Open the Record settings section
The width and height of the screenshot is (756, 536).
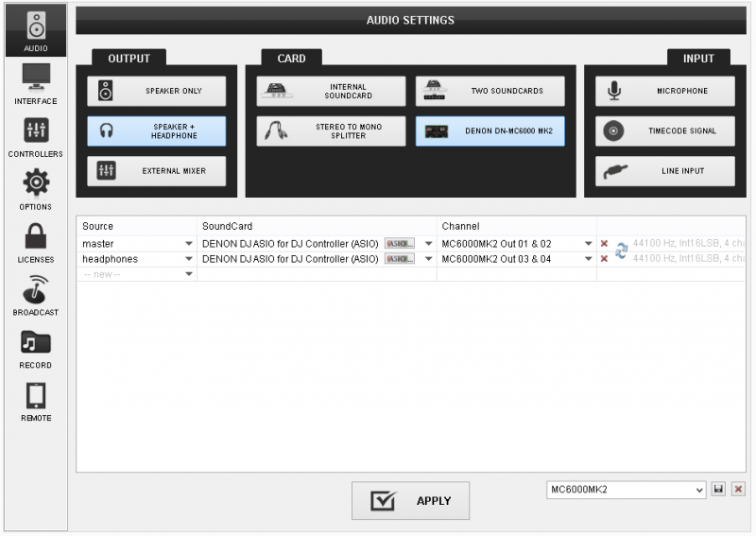click(36, 348)
